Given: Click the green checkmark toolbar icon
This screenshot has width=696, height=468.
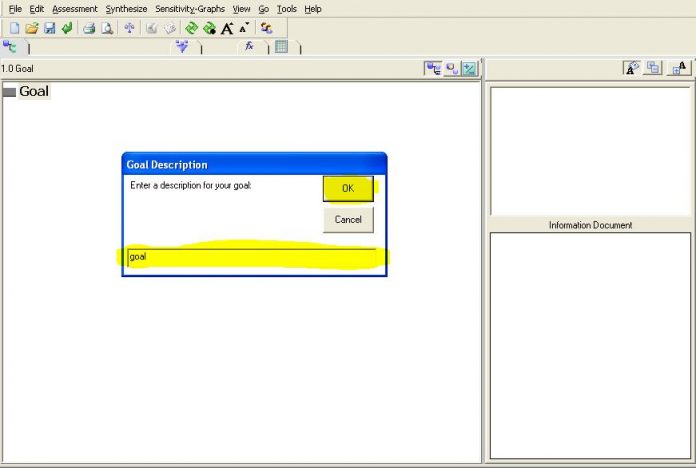Looking at the screenshot, I should click(x=66, y=28).
